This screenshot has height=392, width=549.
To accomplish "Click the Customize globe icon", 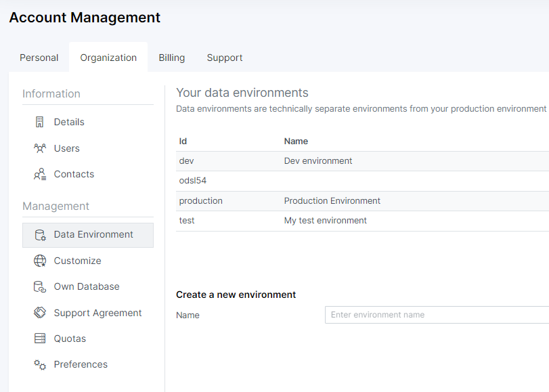I will point(40,261).
